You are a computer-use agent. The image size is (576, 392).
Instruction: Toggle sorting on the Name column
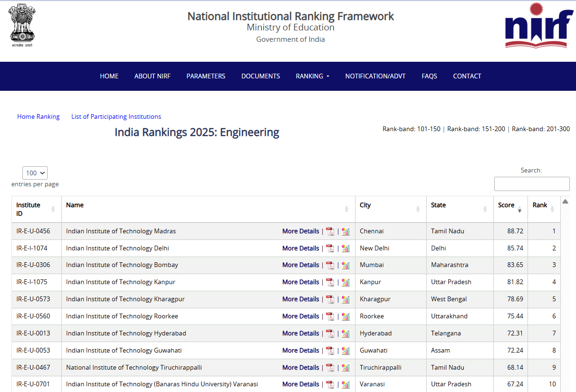pos(75,205)
